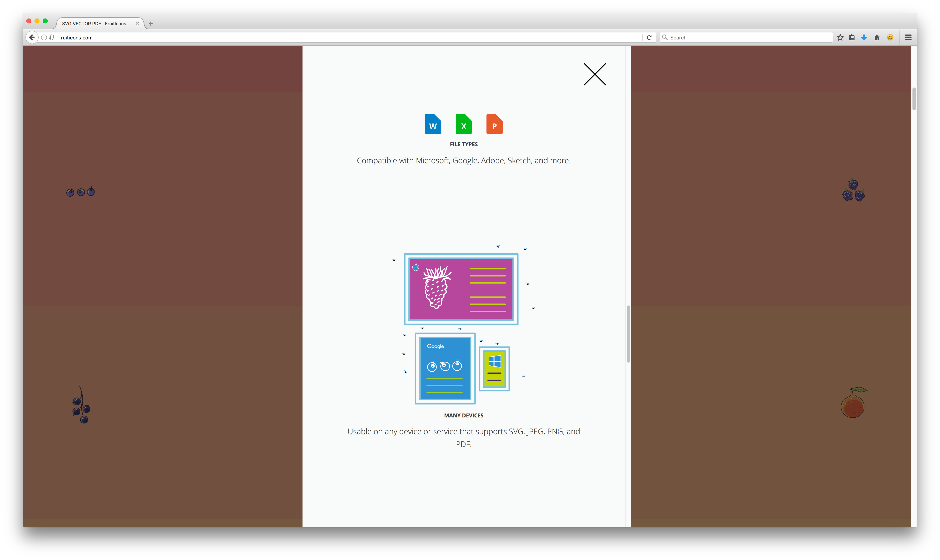Open a new tab with plus button
This screenshot has width=940, height=560.
[151, 23]
